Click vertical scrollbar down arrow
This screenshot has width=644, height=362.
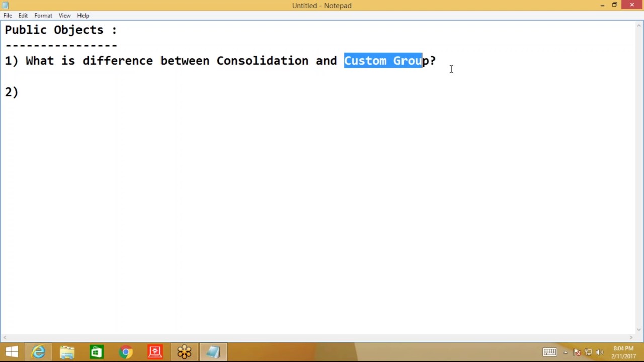click(x=639, y=330)
